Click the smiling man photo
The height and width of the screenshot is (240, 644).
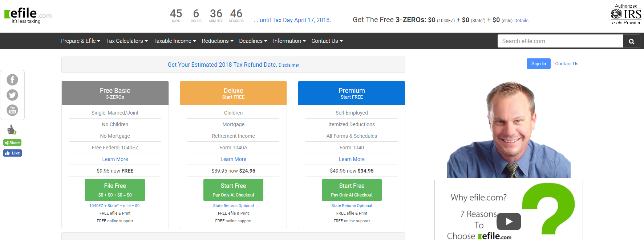click(x=509, y=129)
